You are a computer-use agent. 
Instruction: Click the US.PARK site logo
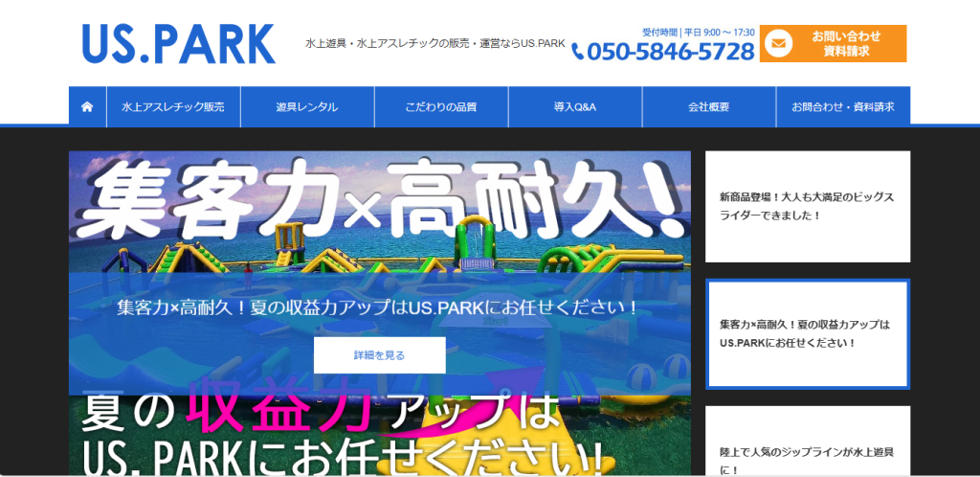(178, 43)
